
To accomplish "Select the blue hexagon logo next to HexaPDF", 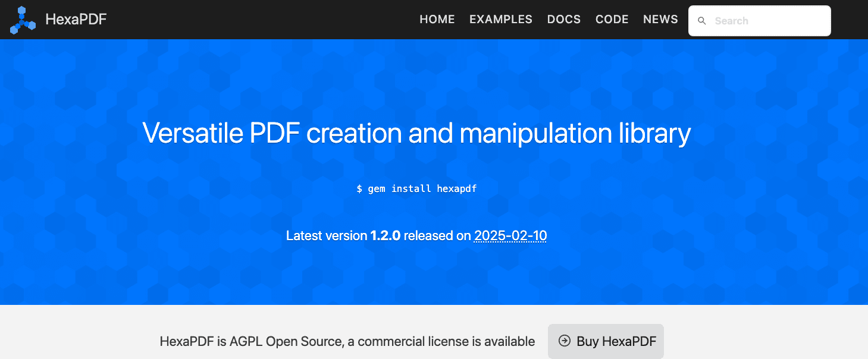I will pos(23,19).
